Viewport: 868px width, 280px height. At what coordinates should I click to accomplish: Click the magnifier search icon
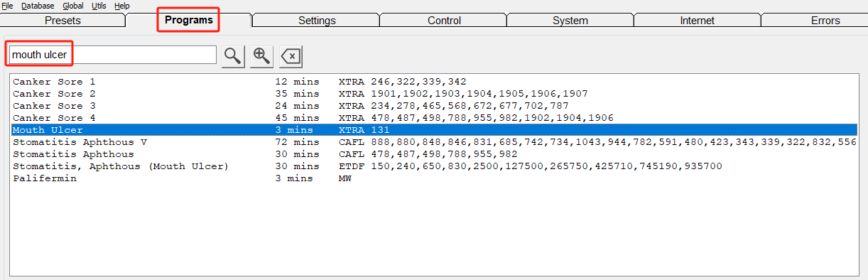click(233, 55)
